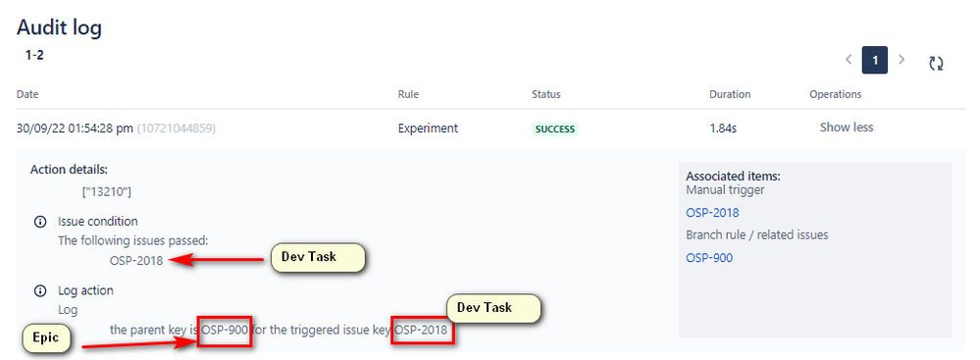Click the SUCCESS status badge

(554, 129)
